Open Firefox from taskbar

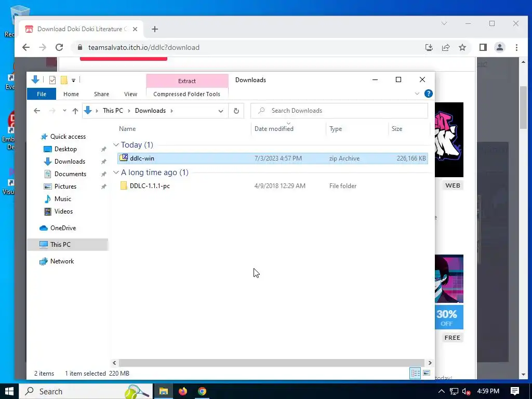(183, 391)
